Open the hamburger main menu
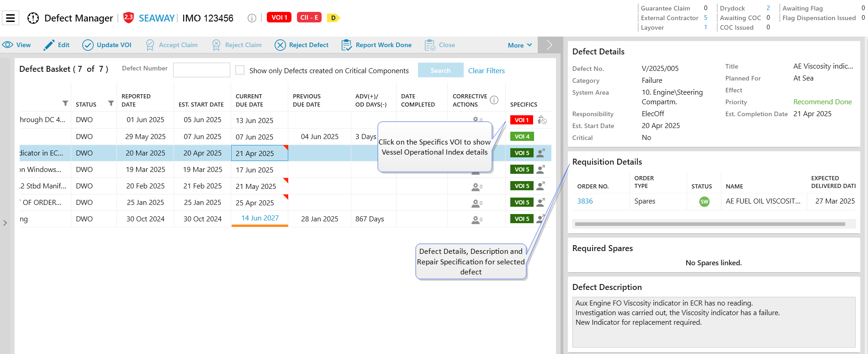The image size is (868, 354). click(x=11, y=18)
